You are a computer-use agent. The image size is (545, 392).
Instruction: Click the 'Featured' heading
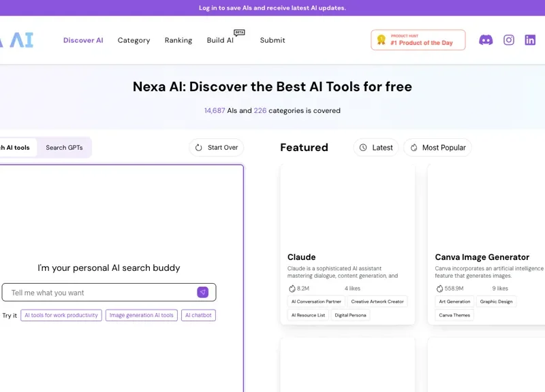(x=304, y=148)
